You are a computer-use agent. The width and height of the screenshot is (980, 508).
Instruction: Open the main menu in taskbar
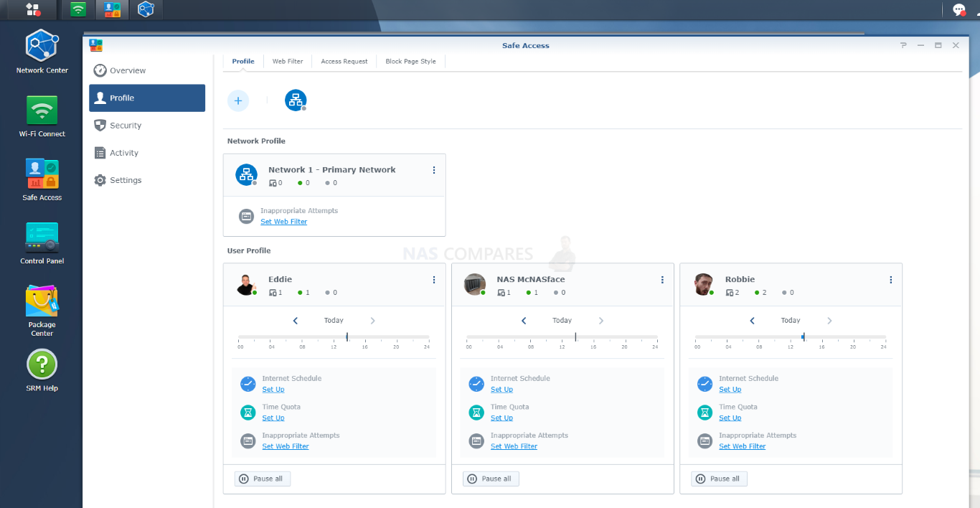click(x=32, y=9)
